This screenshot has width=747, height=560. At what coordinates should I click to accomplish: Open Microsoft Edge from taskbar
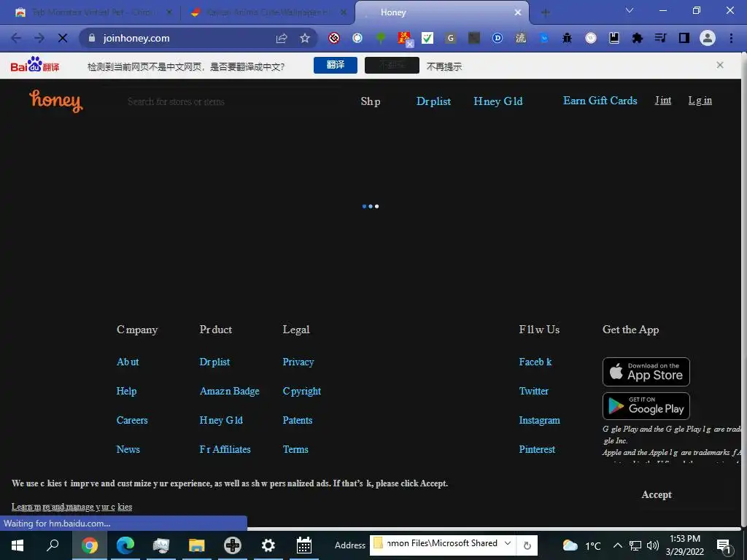click(x=125, y=545)
